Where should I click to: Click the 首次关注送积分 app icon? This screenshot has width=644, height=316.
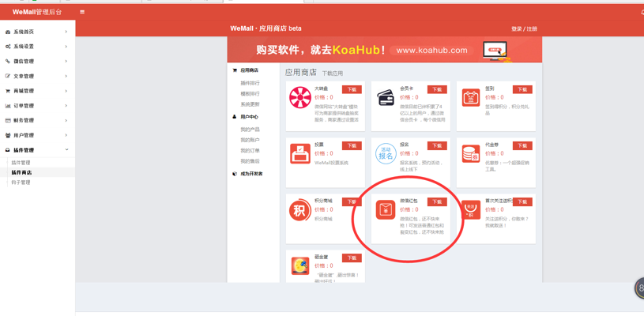(x=471, y=209)
